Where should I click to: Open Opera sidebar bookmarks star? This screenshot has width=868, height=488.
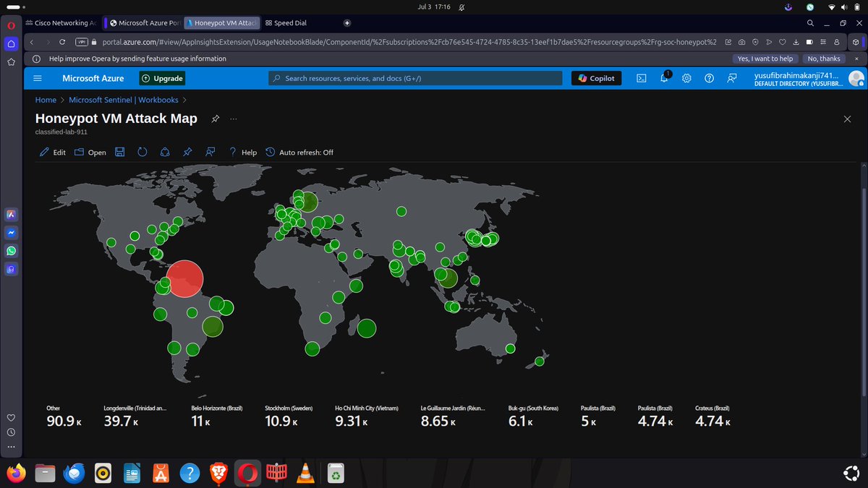(x=12, y=62)
